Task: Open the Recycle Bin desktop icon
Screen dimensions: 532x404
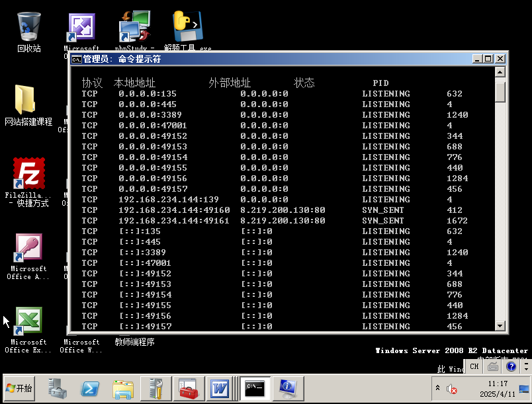Action: pos(29,28)
